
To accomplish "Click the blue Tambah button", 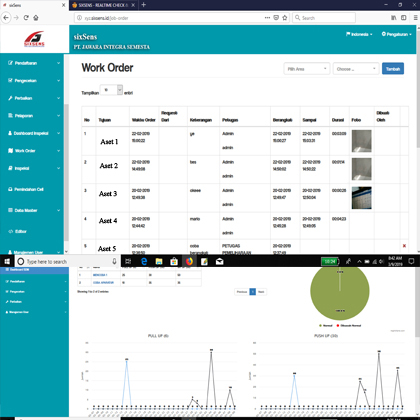I will point(393,69).
